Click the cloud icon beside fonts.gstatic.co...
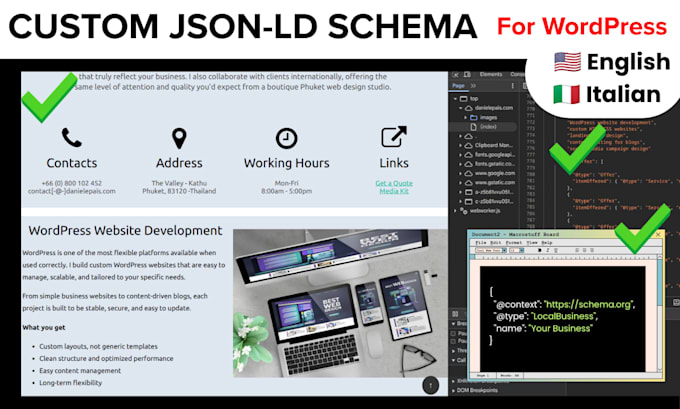Image resolution: width=680 pixels, height=409 pixels. [468, 164]
